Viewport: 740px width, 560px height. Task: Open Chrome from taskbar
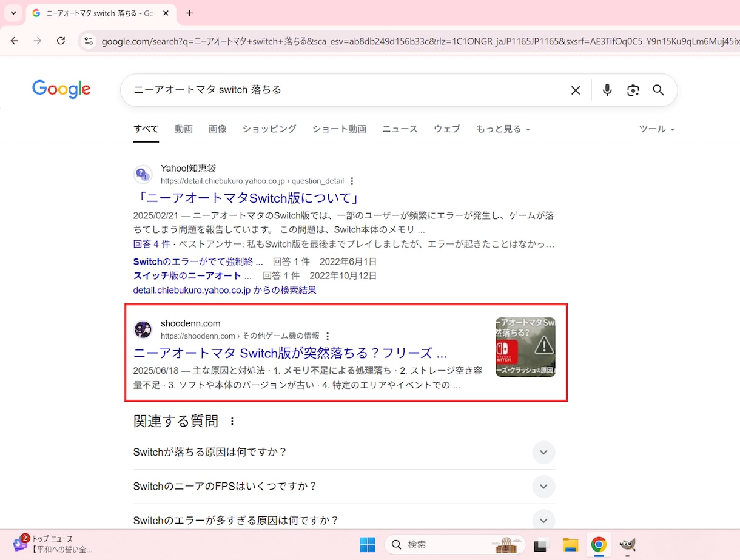point(599,545)
